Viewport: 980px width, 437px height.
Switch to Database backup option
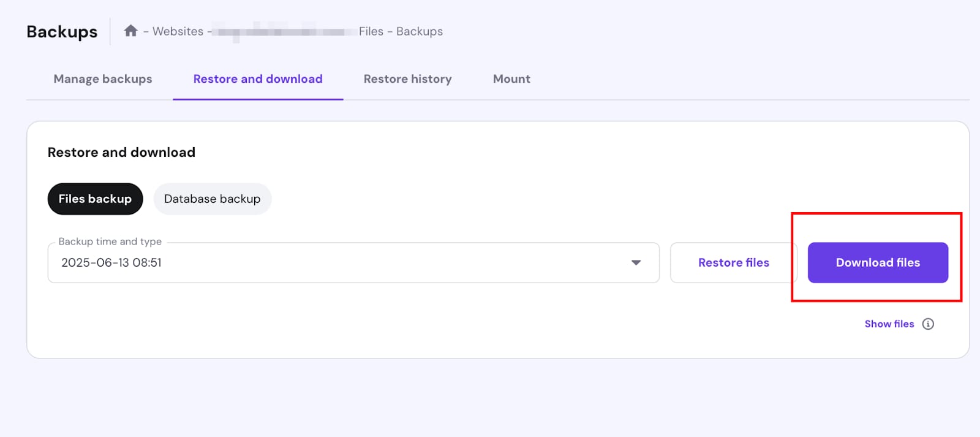pos(212,199)
